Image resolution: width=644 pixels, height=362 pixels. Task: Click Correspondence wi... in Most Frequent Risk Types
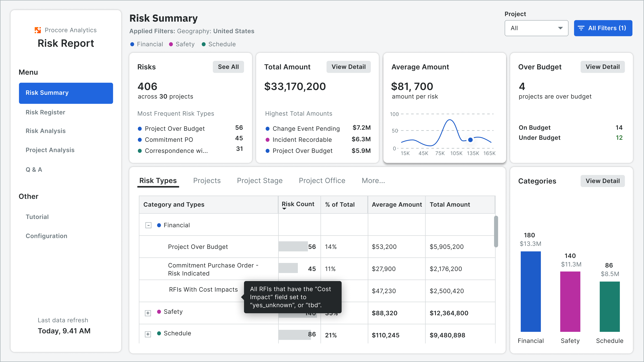[176, 151]
